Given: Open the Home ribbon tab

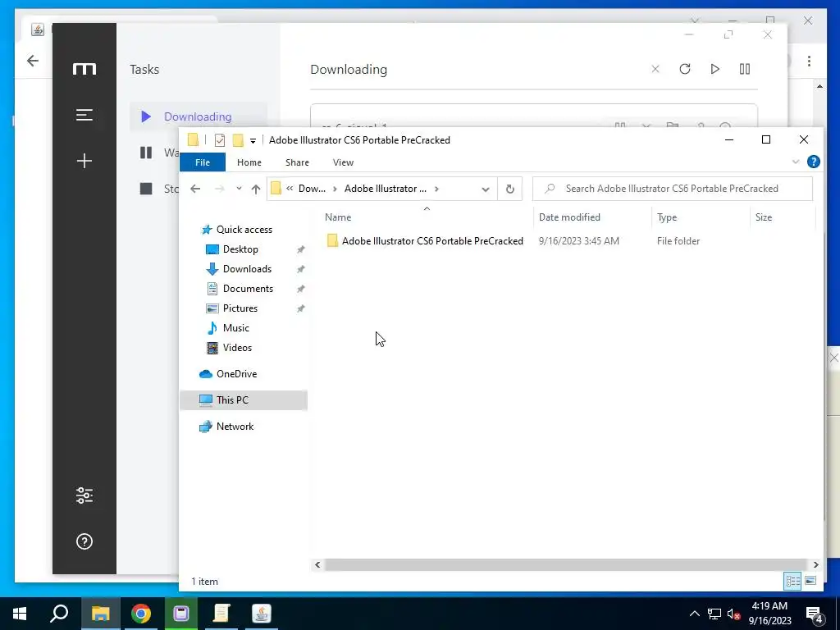Looking at the screenshot, I should point(249,162).
